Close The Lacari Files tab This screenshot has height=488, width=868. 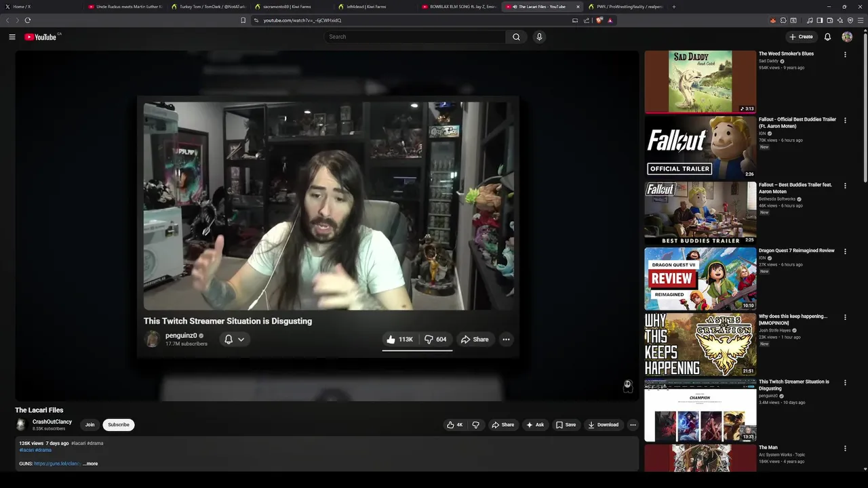click(578, 7)
